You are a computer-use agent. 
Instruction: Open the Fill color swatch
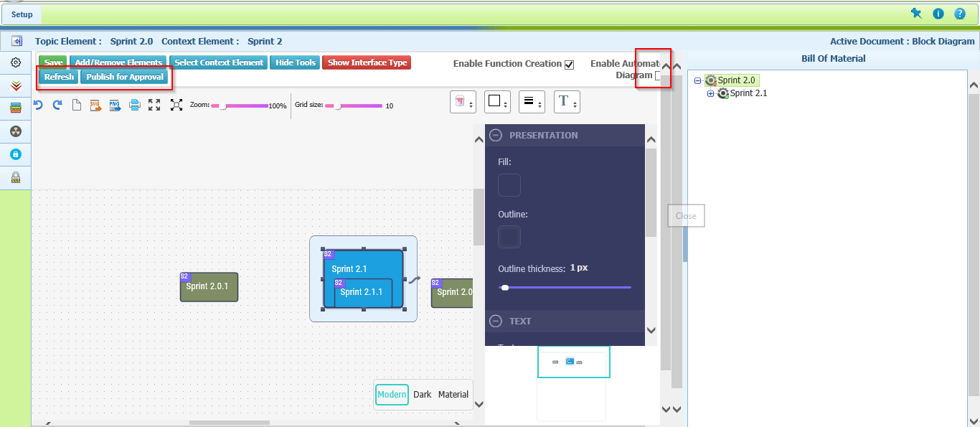(509, 185)
